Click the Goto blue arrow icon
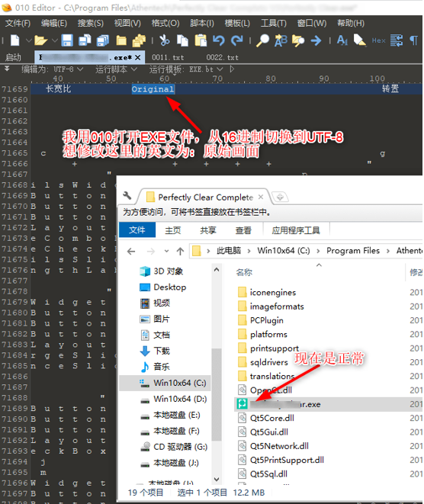Image resolution: width=424 pixels, height=504 pixels. coord(316,40)
